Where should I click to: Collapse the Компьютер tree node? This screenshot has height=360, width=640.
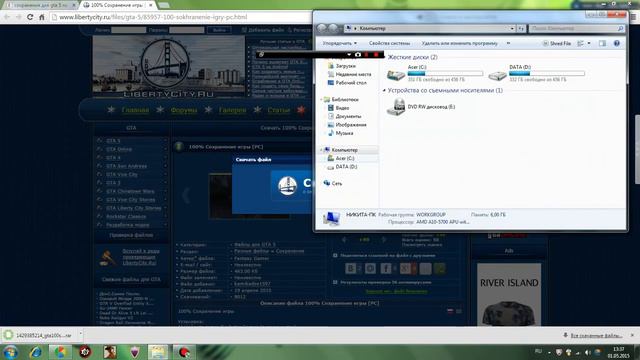322,150
